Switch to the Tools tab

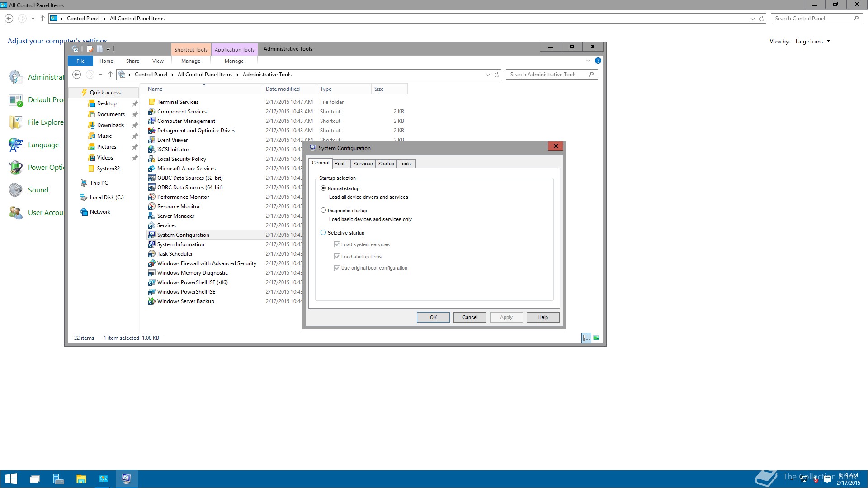[406, 164]
